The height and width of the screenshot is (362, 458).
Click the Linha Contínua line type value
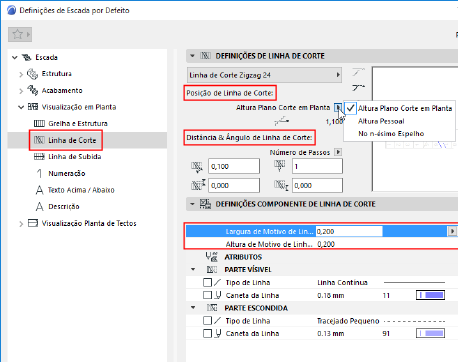pos(342,283)
